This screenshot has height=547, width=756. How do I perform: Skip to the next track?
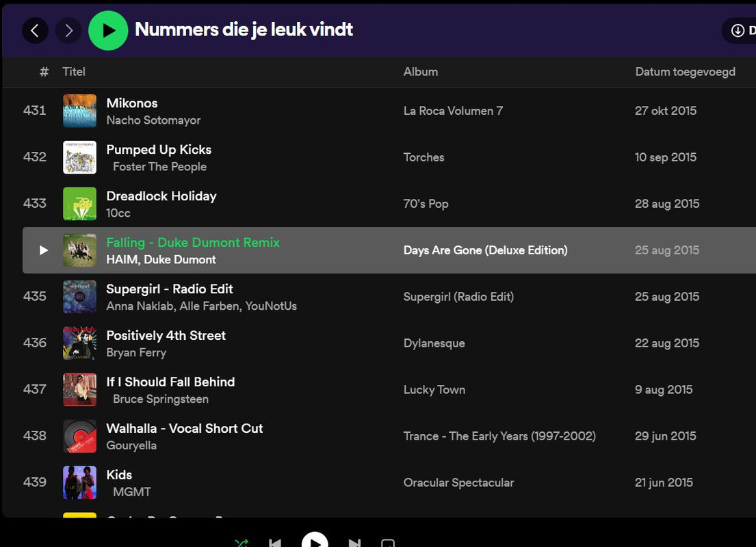coord(354,543)
